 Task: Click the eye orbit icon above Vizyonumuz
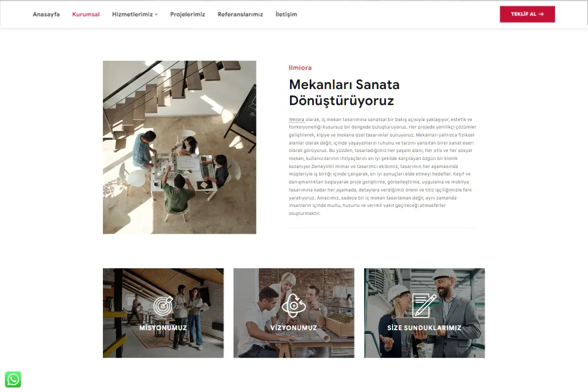click(x=294, y=306)
